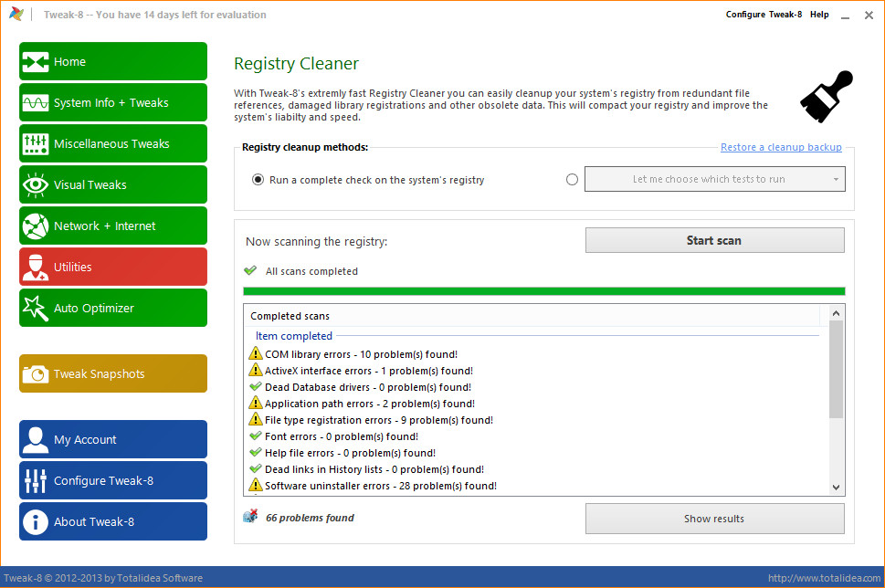This screenshot has height=588, width=885.
Task: Open 'Let me choose which tests to run' dropdown
Action: click(714, 179)
